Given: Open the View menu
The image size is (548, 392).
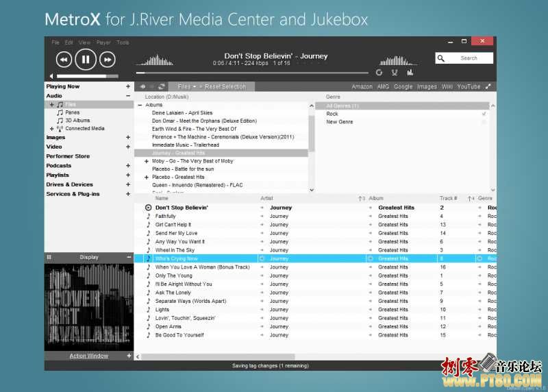Looking at the screenshot, I should click(x=84, y=42).
